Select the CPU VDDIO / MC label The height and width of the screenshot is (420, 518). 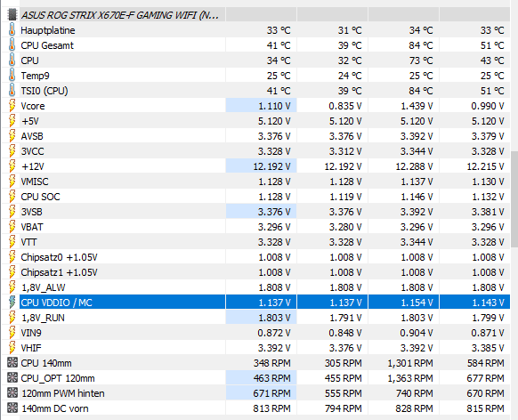point(56,303)
